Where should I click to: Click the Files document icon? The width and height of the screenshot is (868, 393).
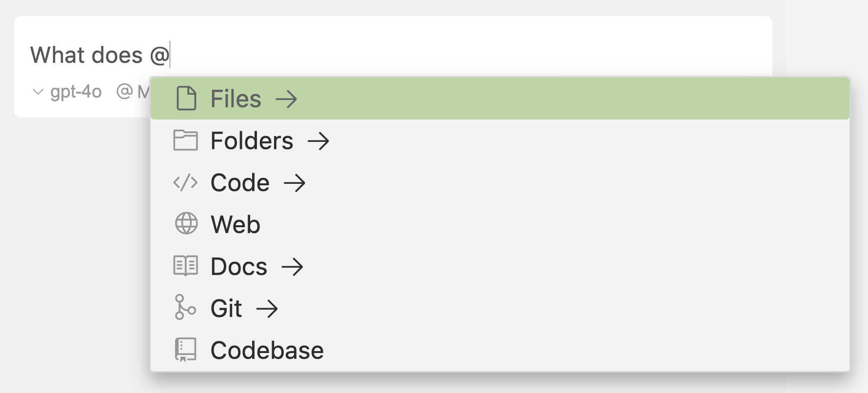[186, 98]
